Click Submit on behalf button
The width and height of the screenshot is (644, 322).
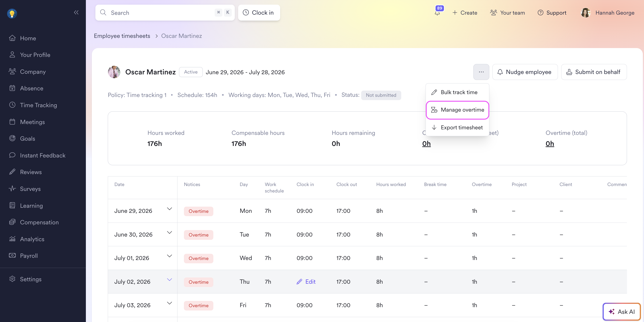point(594,72)
